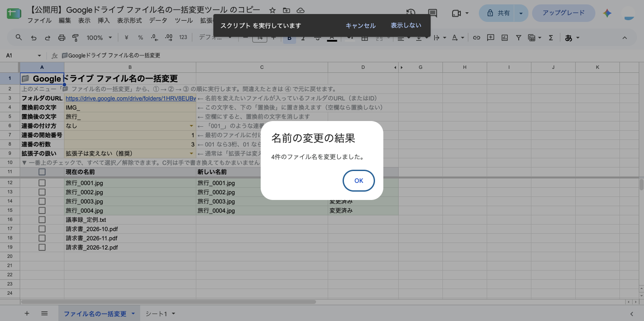The image size is (644, 321).
Task: Toggle bold formatting
Action: [x=289, y=38]
